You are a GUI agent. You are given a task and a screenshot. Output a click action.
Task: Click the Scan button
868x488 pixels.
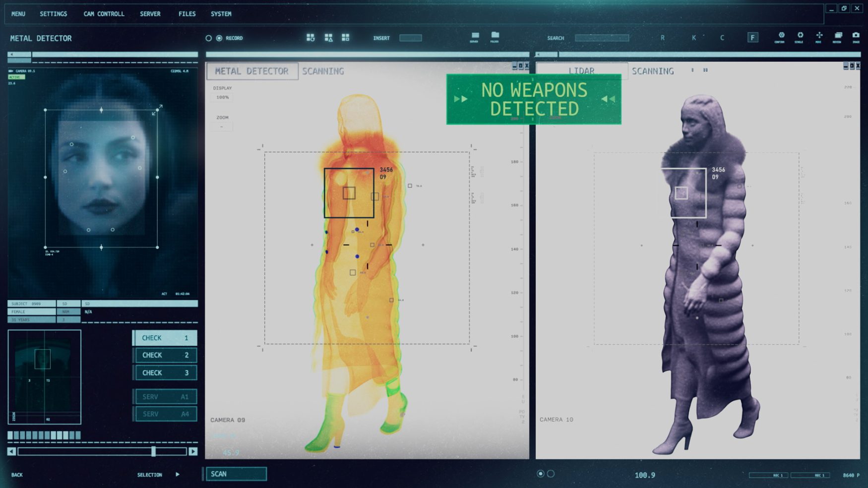coord(236,474)
